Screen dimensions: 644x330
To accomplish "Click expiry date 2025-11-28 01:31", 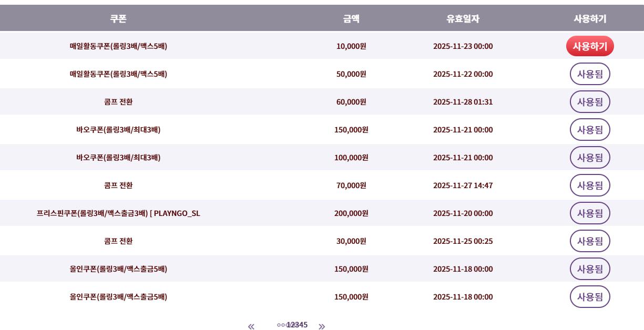I will [463, 102].
